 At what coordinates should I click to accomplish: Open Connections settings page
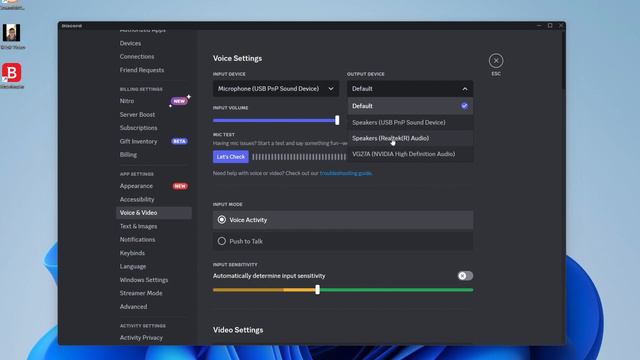137,57
